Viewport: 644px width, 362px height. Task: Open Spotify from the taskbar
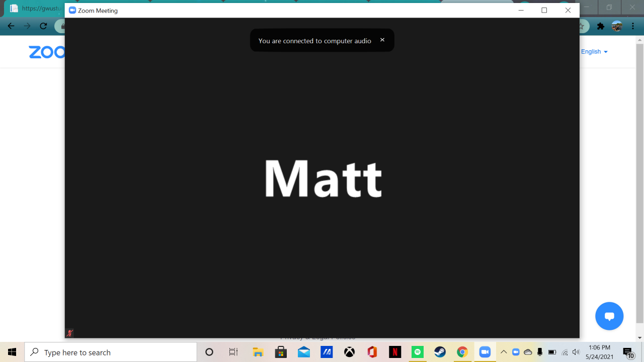tap(417, 352)
